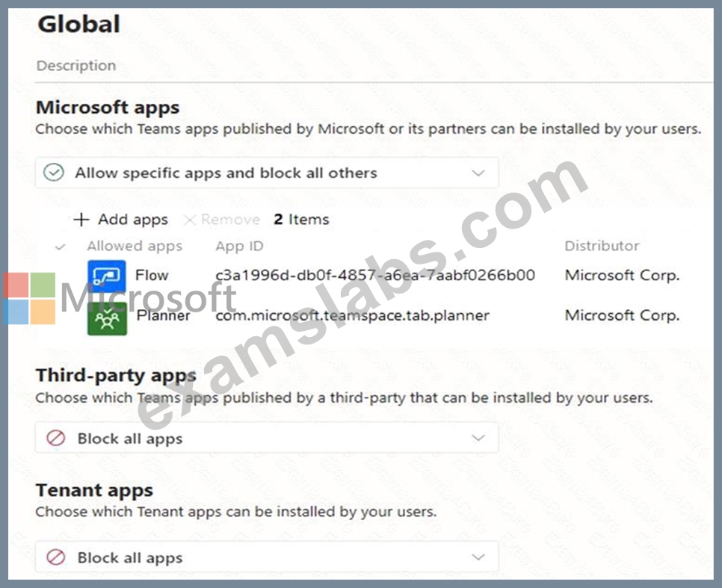This screenshot has width=722, height=588.
Task: Sort by the Distributor column header
Action: coord(602,246)
